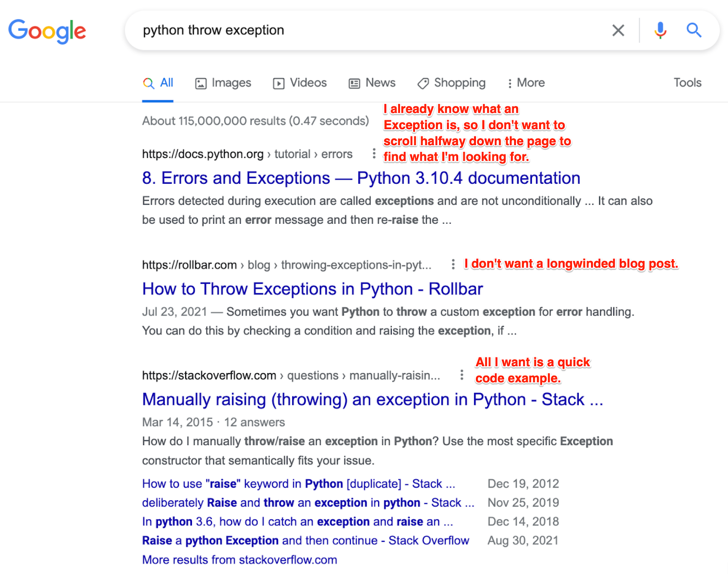Screen dimensions: 728x574
Task: Open Errors and Exceptions Python documentation link
Action: pos(361,178)
